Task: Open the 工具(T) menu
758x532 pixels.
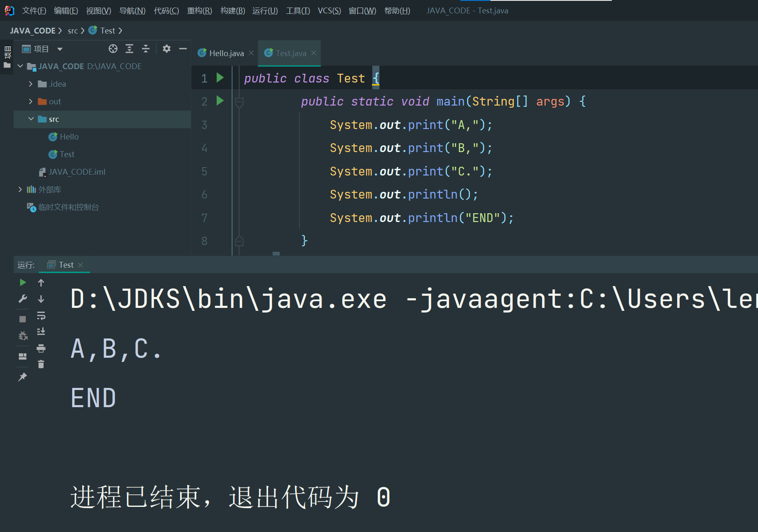Action: (298, 10)
